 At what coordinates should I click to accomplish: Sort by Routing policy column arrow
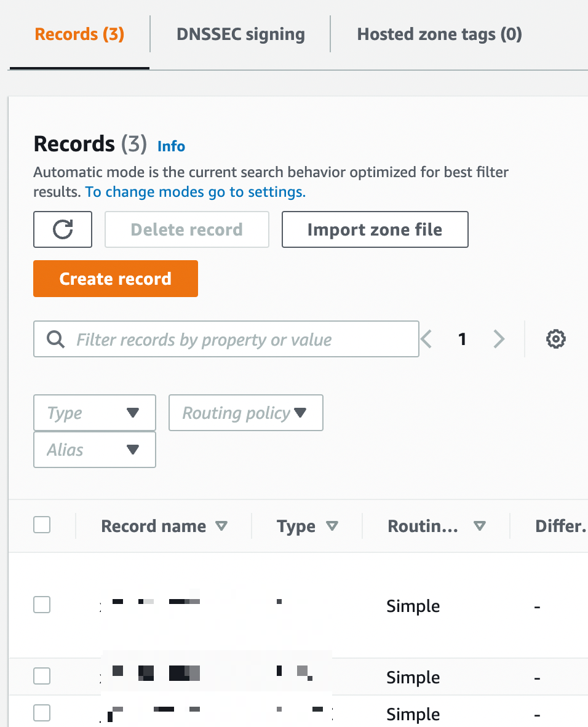coord(480,526)
